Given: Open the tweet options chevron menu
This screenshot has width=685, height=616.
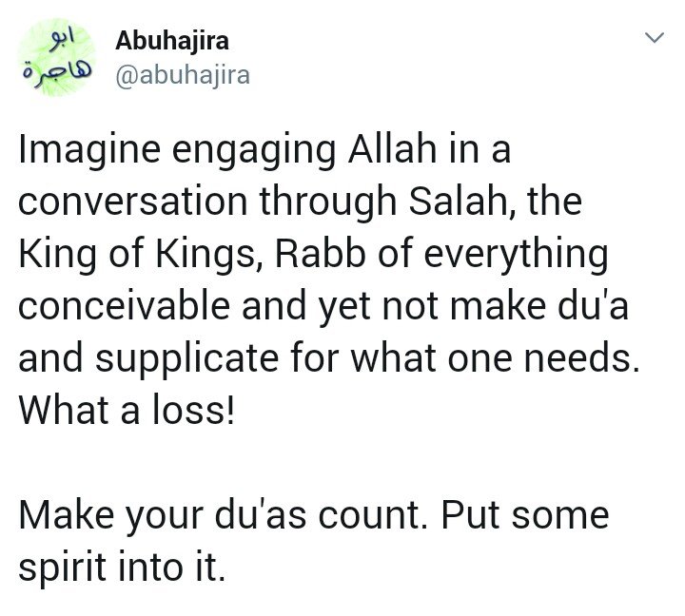Looking at the screenshot, I should pyautogui.click(x=654, y=38).
